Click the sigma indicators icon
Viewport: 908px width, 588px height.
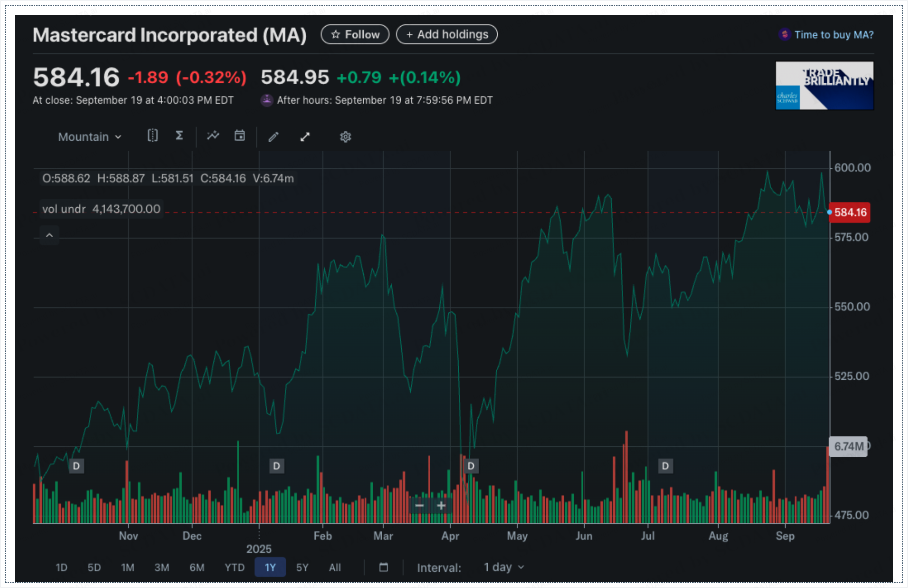click(179, 136)
